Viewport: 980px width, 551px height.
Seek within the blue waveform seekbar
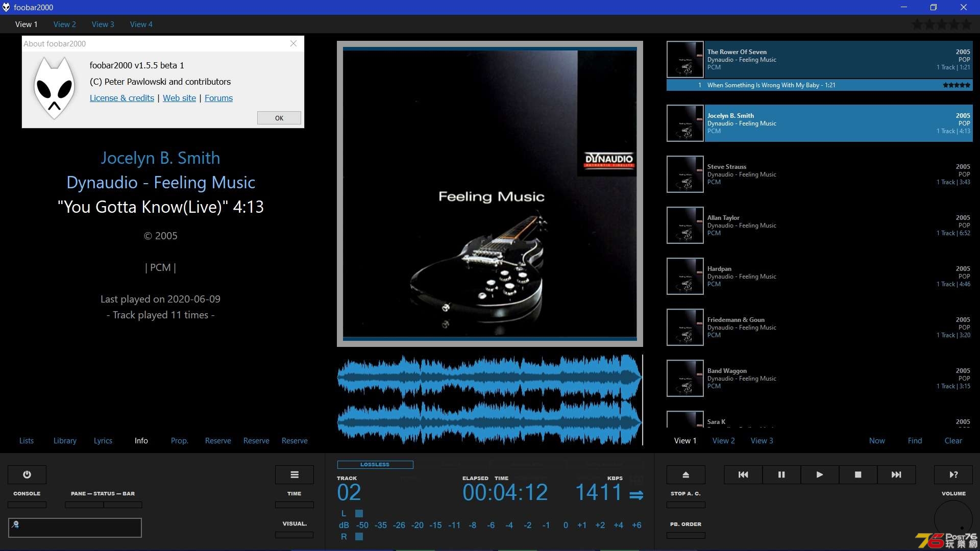pos(489,399)
